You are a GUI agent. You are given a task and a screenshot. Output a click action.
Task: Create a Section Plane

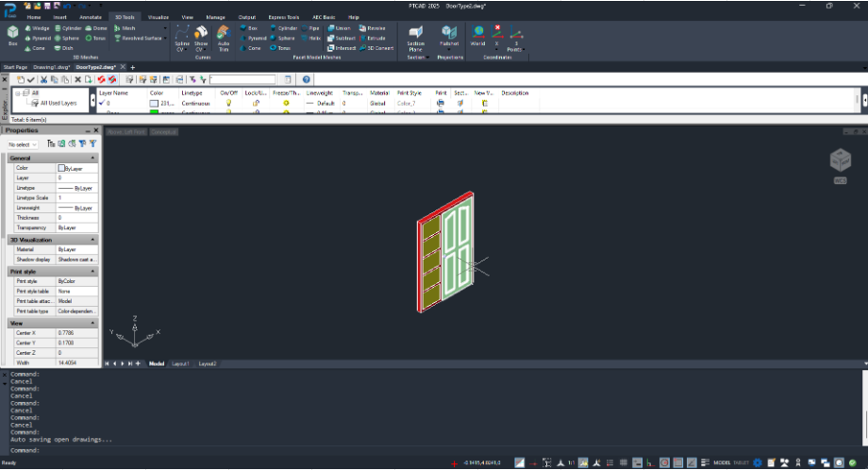click(415, 38)
